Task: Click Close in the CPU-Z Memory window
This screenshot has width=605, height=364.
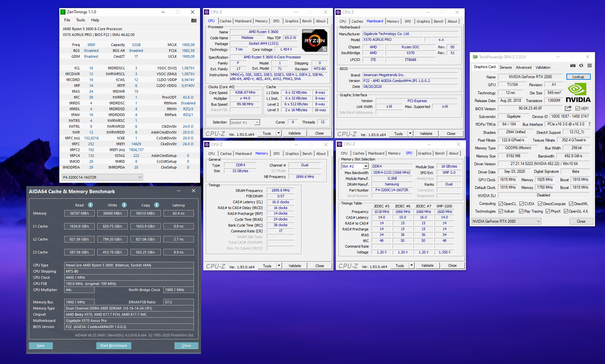Action: [320, 266]
